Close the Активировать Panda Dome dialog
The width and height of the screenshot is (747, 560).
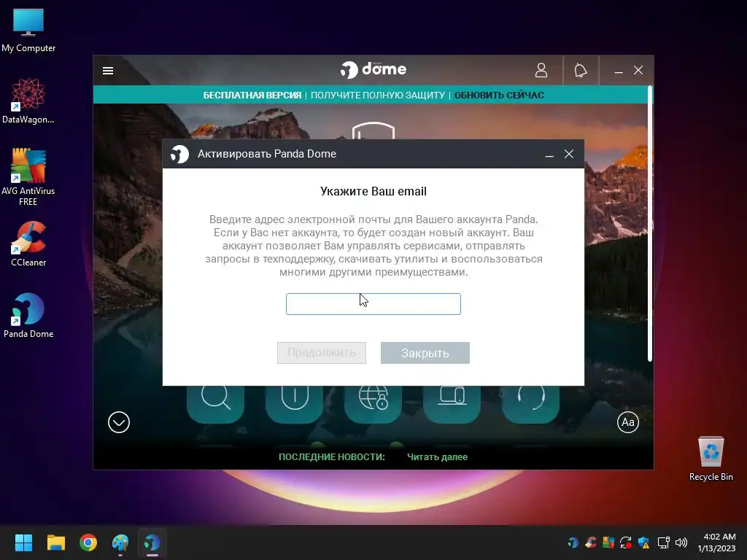569,154
